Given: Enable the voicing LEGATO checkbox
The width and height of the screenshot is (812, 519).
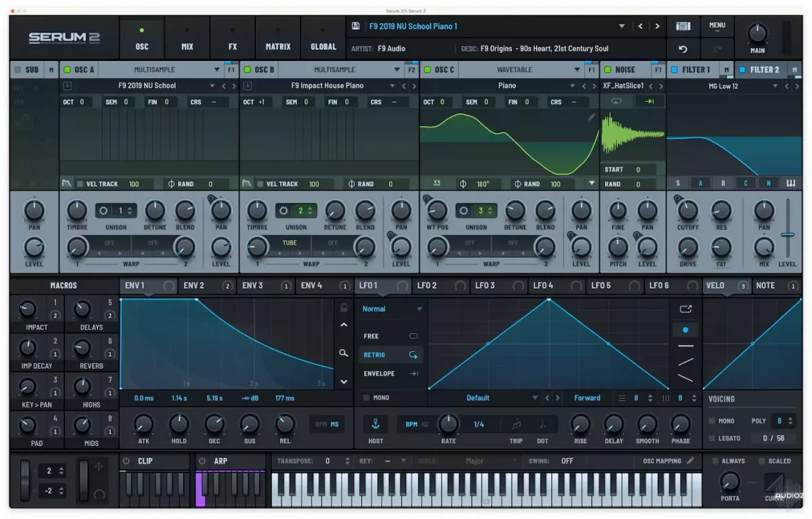Looking at the screenshot, I should (x=711, y=438).
